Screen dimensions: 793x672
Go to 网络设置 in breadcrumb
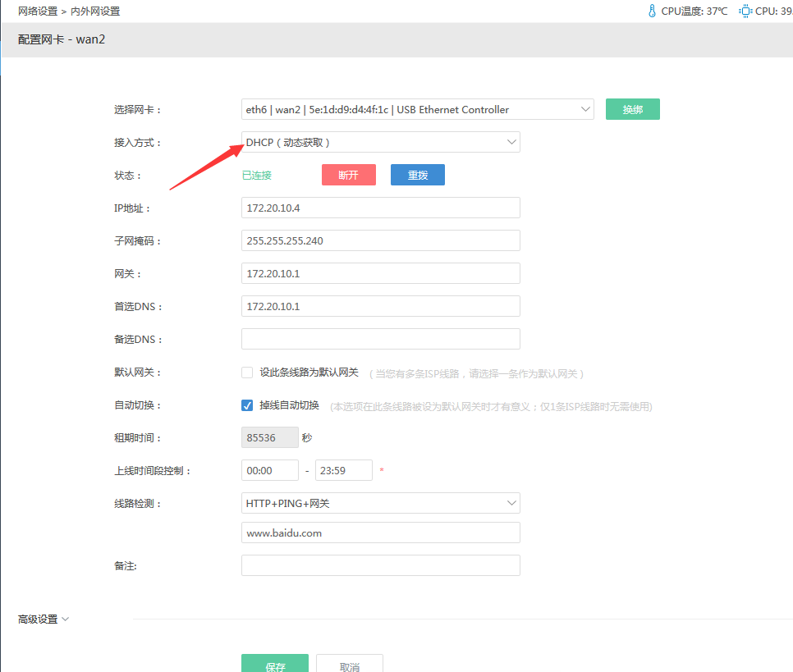point(38,11)
